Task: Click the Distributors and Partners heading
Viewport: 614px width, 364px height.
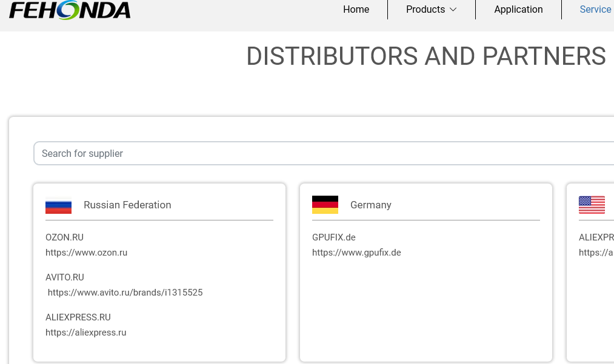Action: (x=426, y=56)
